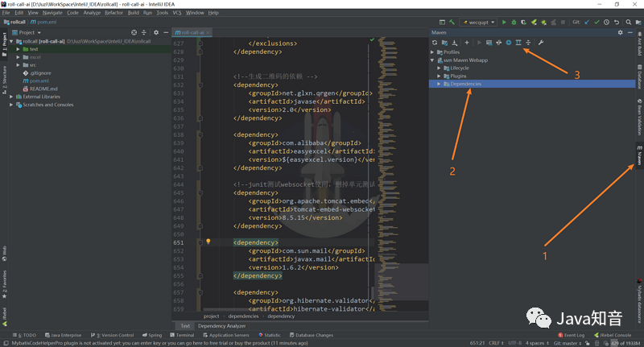
Task: Open Maven settings wrench icon
Action: tap(541, 43)
